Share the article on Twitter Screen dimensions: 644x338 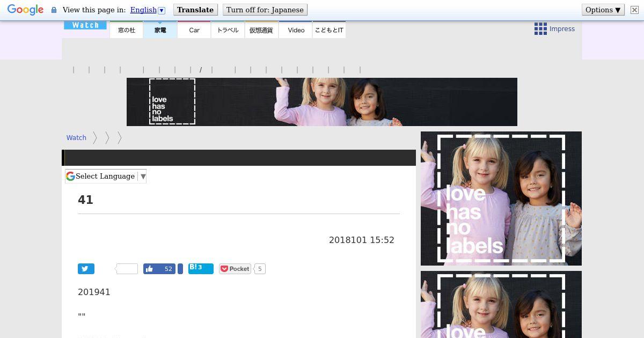click(x=86, y=269)
